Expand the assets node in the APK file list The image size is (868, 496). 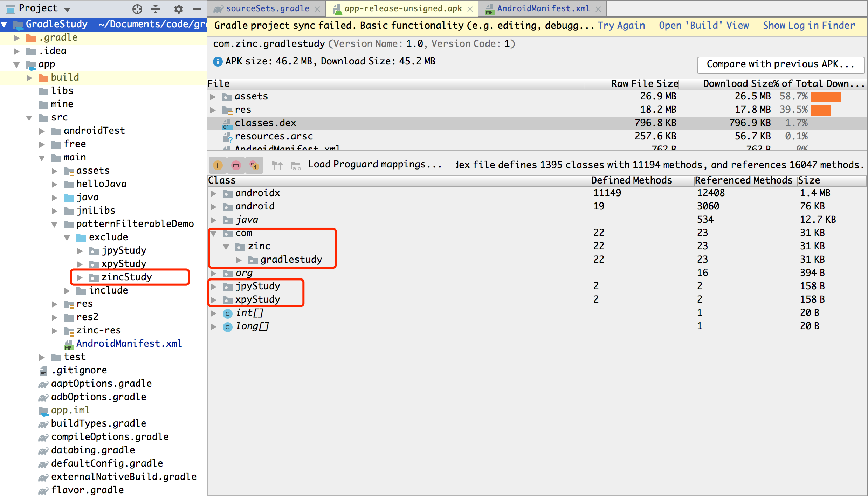click(214, 96)
